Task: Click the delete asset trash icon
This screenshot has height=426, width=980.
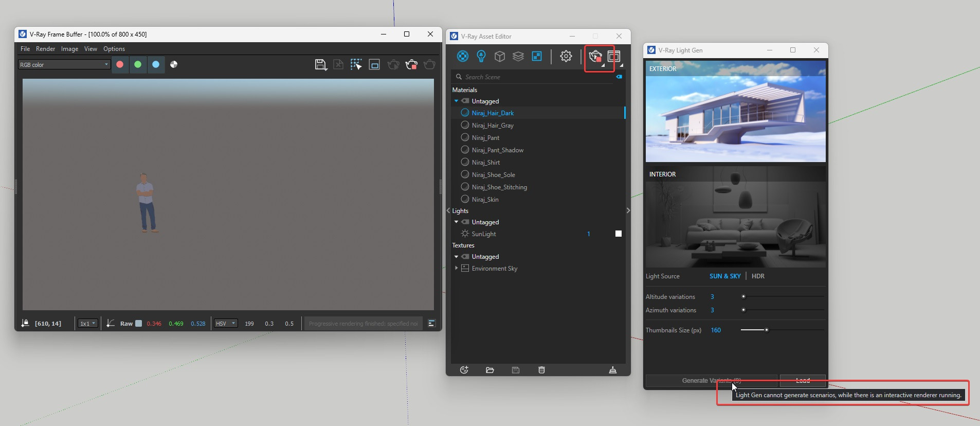Action: [541, 370]
